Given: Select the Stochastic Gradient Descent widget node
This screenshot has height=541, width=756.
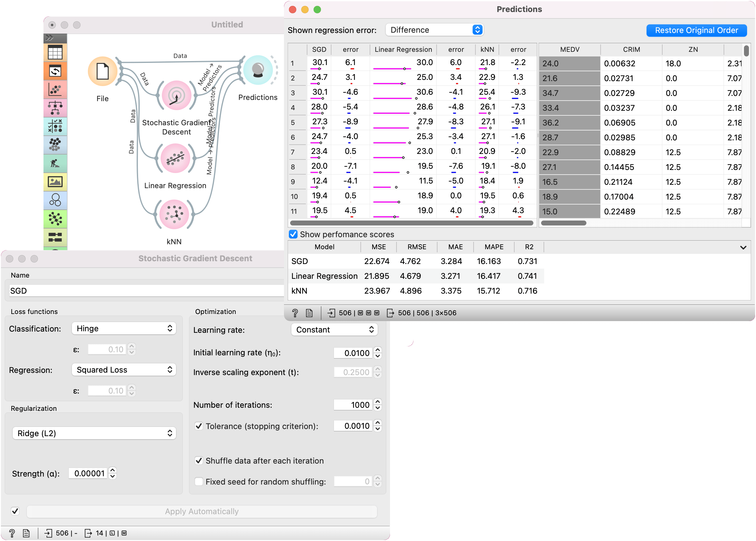Looking at the screenshot, I should (176, 95).
